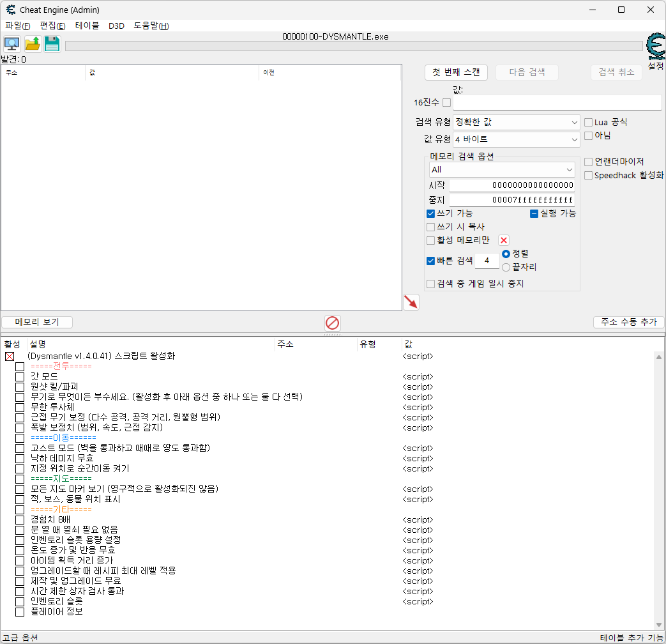Click the 중지 address input field

[x=512, y=200]
